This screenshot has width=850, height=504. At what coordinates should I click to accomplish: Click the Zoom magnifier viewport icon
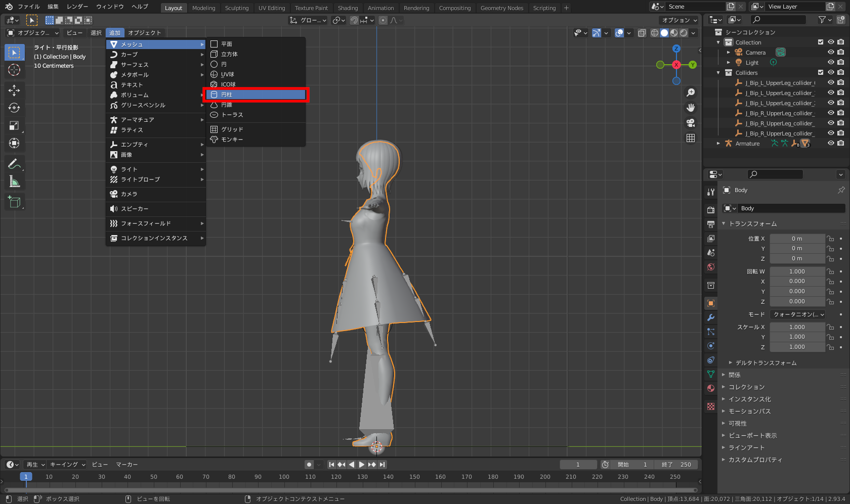click(691, 93)
